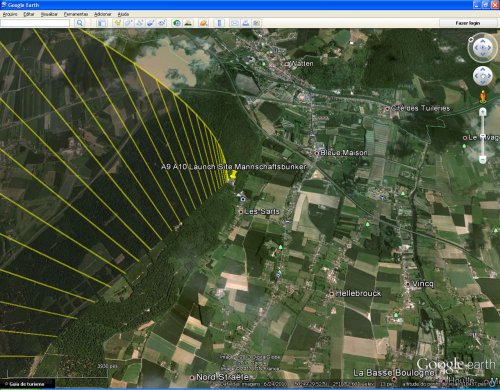Click the search magnifier button
The image size is (500, 390).
80,23
